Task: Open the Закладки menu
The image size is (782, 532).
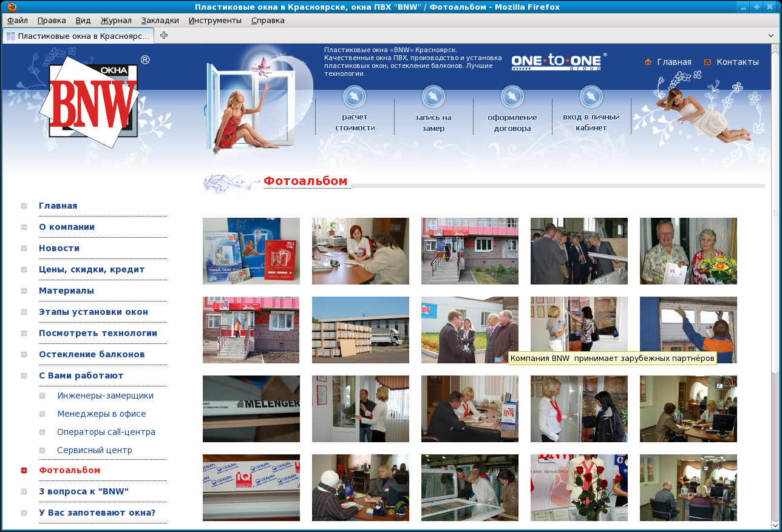Action: tap(160, 20)
